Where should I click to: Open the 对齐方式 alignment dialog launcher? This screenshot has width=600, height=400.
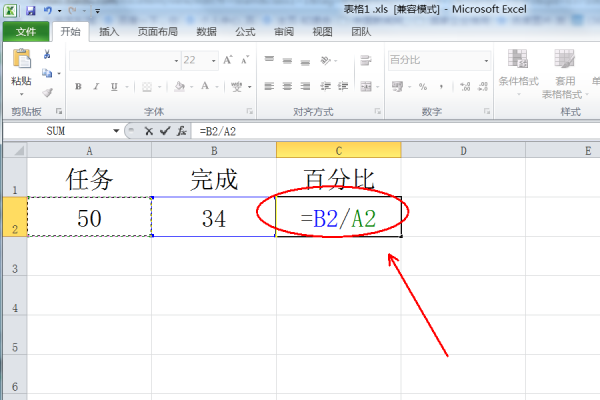tap(378, 111)
